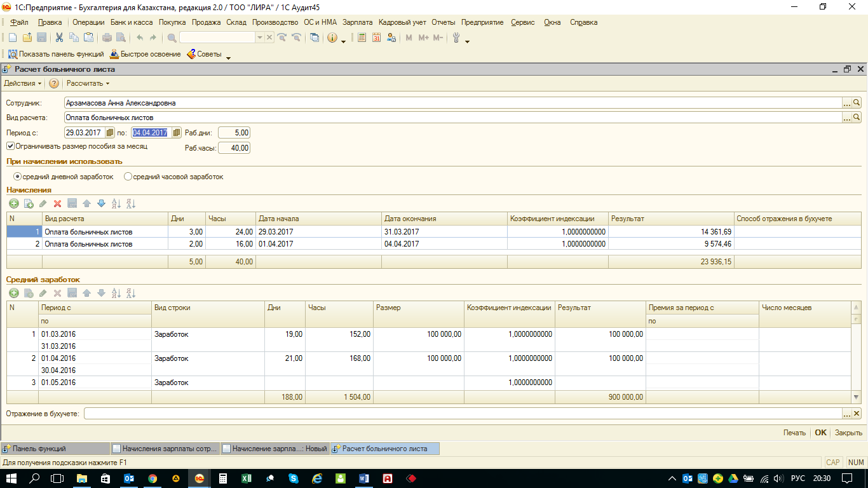Select средний дневной заработок radio button

click(x=18, y=177)
